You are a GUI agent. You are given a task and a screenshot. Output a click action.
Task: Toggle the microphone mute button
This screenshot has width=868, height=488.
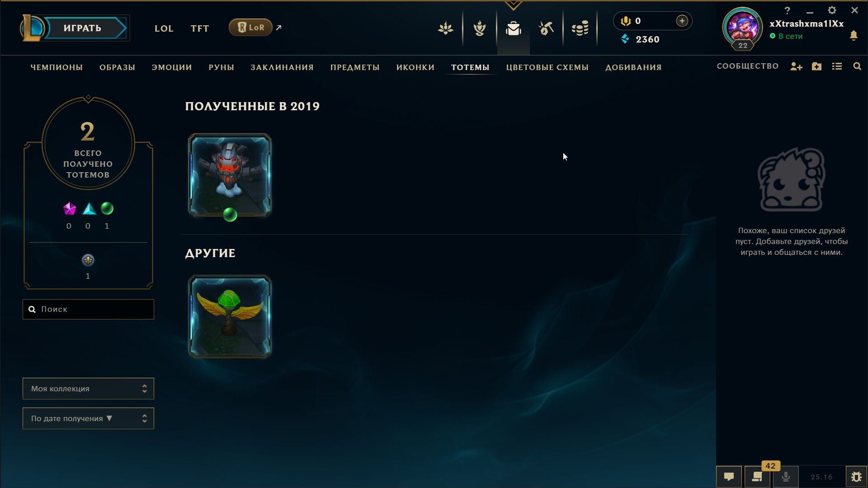pyautogui.click(x=786, y=477)
